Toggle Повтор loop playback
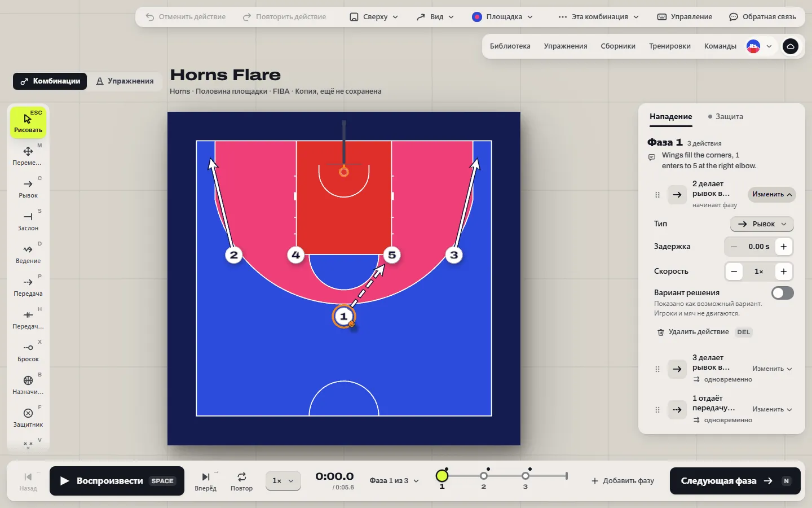This screenshot has height=508, width=812. pos(241,481)
